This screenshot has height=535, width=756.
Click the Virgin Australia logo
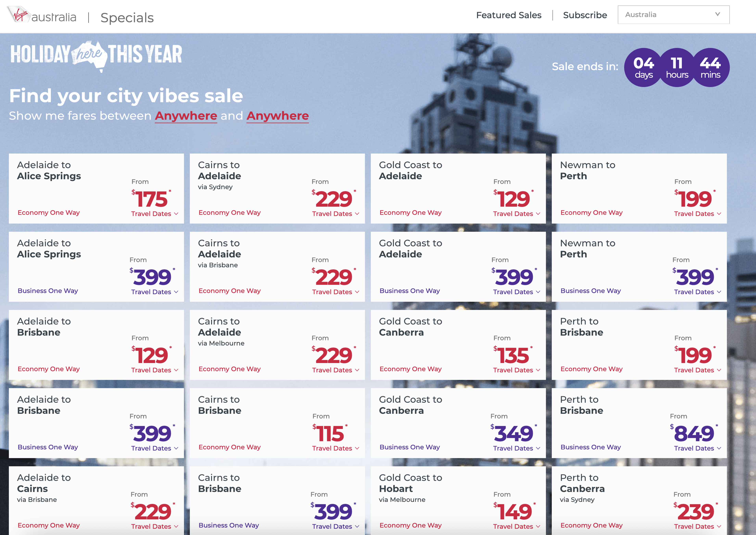[x=42, y=16]
